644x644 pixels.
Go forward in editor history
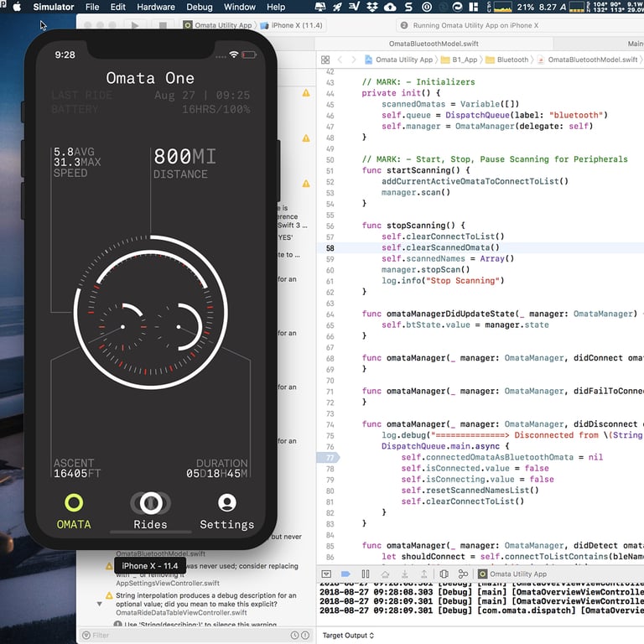(354, 60)
